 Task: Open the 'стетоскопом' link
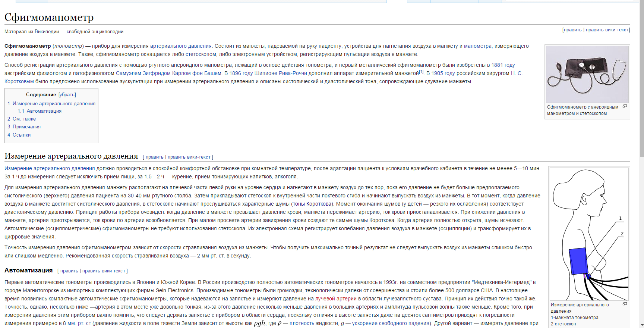[201, 54]
